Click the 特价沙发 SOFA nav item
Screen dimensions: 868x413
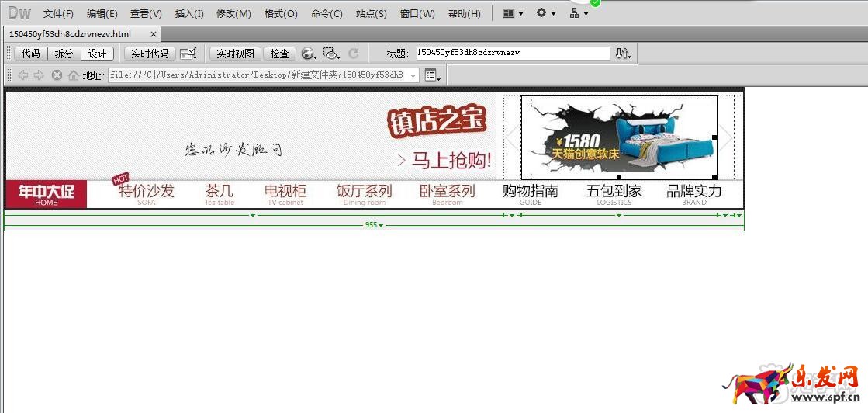pos(146,194)
